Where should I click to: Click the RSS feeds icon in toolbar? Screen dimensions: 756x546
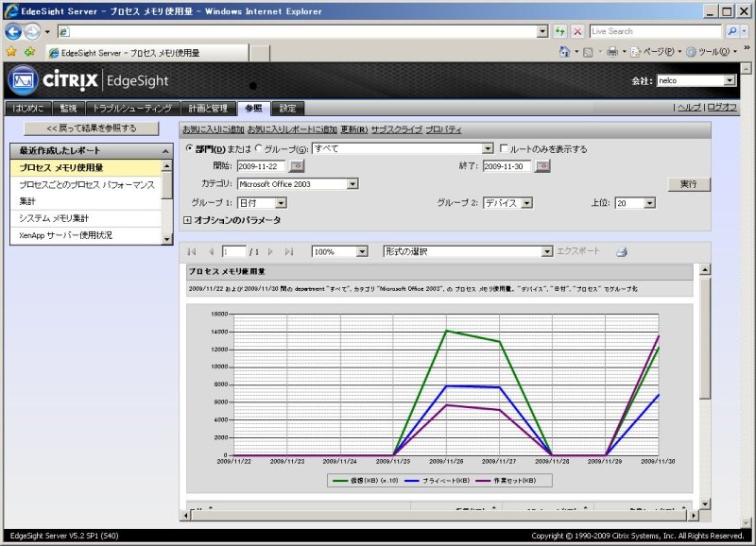click(588, 52)
